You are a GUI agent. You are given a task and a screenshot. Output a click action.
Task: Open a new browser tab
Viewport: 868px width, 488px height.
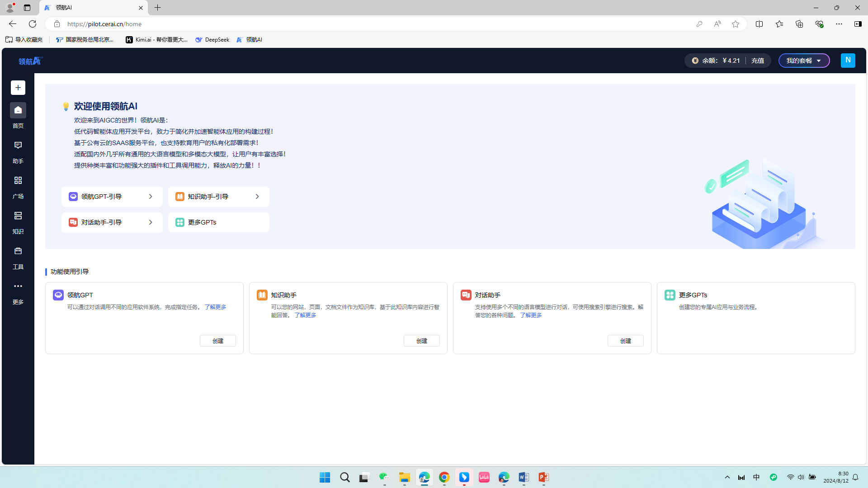click(158, 8)
